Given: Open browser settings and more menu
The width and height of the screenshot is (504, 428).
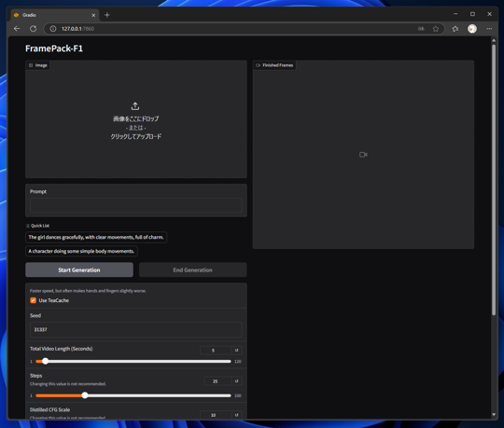Looking at the screenshot, I should 489,29.
